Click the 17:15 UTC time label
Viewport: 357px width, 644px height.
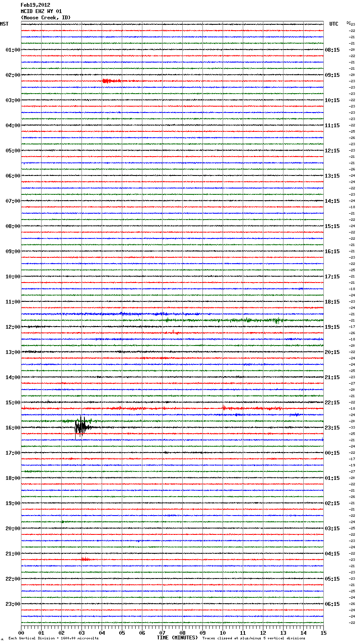tap(332, 277)
